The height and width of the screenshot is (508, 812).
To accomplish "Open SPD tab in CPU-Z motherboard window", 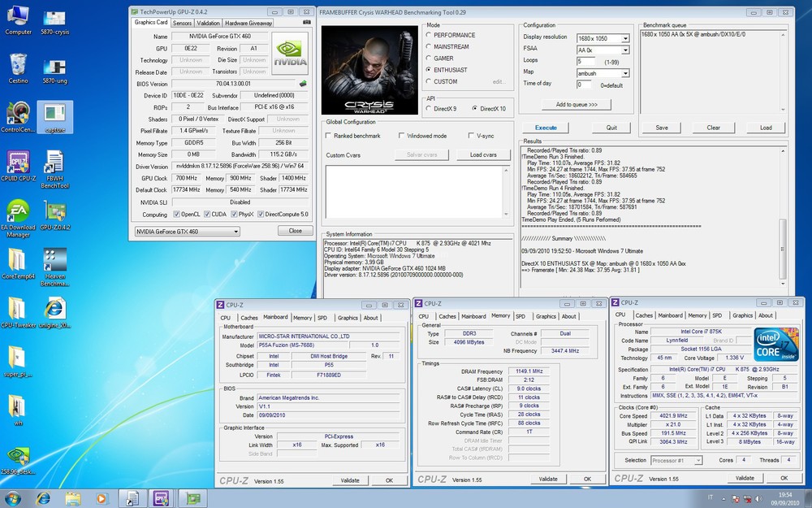I will (x=322, y=318).
